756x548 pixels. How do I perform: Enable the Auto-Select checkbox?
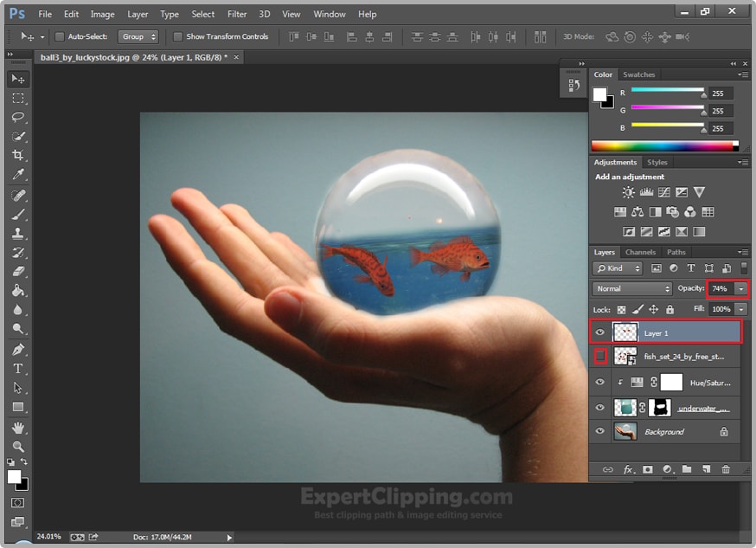pos(60,37)
